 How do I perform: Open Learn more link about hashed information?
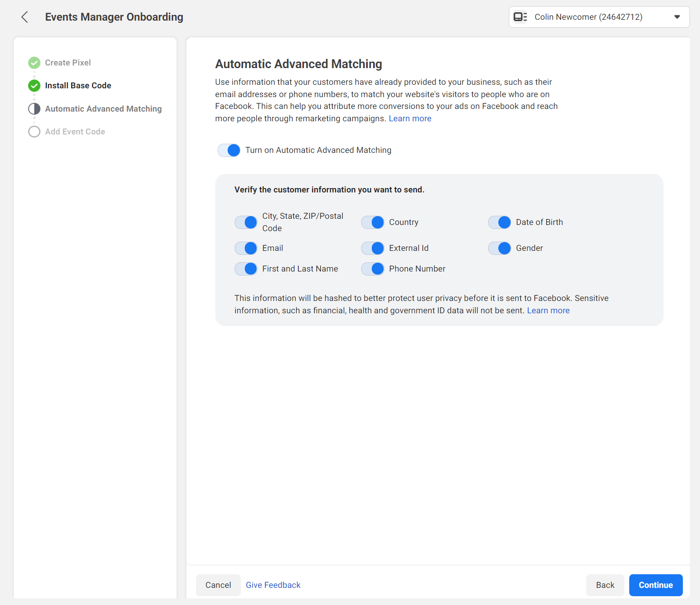pos(548,311)
